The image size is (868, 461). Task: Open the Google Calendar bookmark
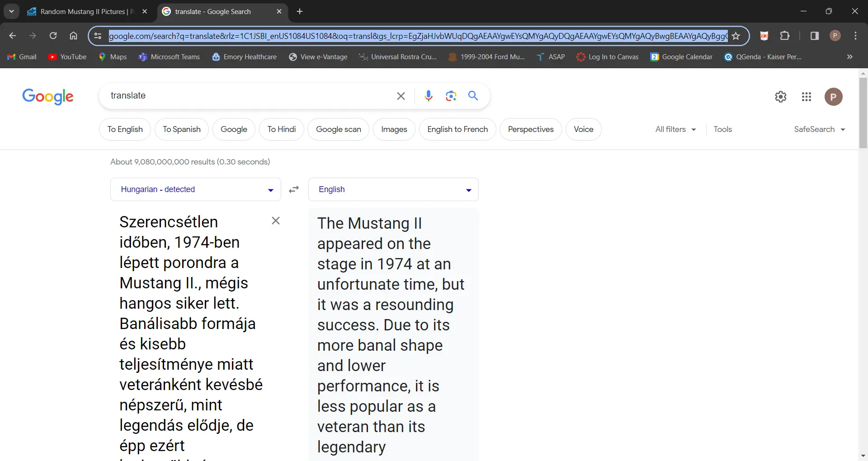tap(681, 57)
